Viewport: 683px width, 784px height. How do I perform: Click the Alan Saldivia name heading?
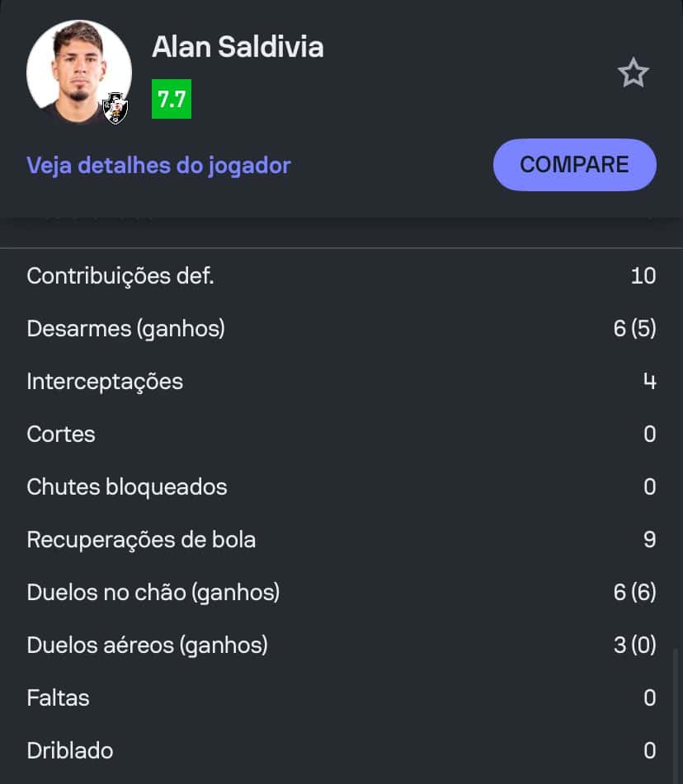pos(238,47)
